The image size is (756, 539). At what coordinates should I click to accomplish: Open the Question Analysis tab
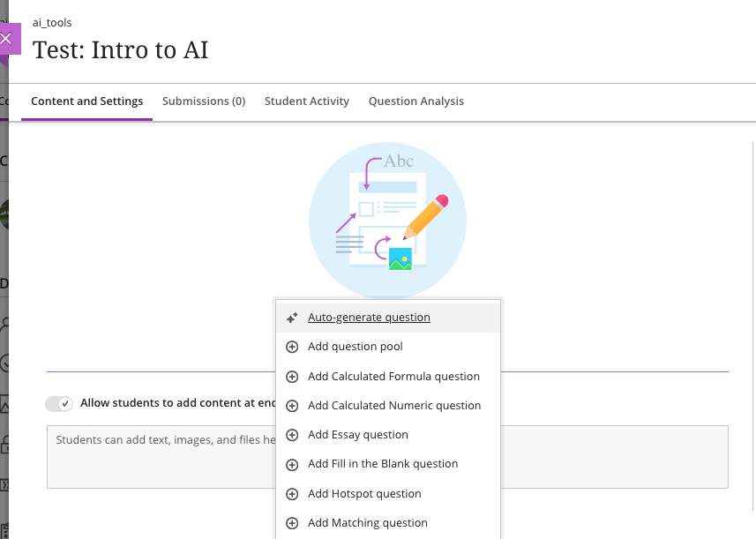(x=416, y=101)
